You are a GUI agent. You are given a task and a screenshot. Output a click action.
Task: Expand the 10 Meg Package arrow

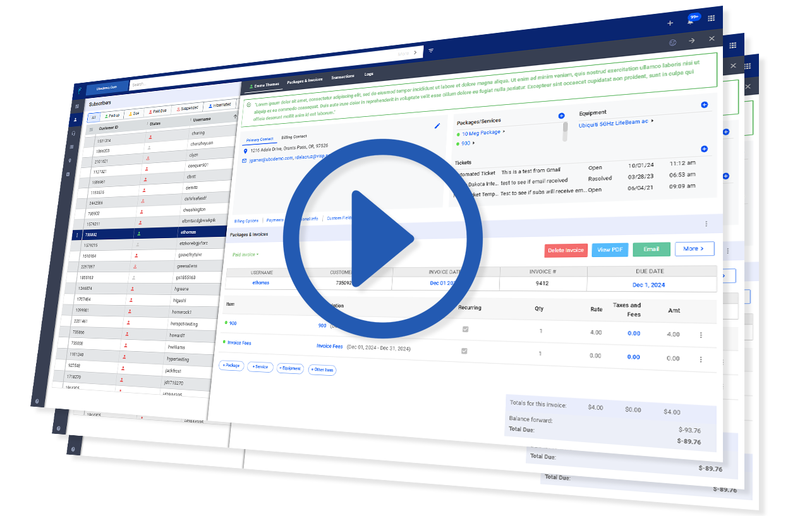504,131
